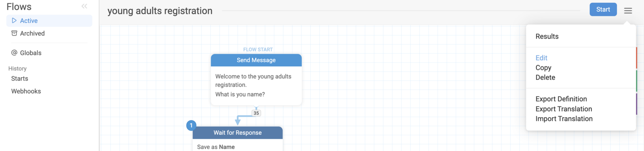Select Export Definition menu entry
644x151 pixels.
(x=561, y=99)
